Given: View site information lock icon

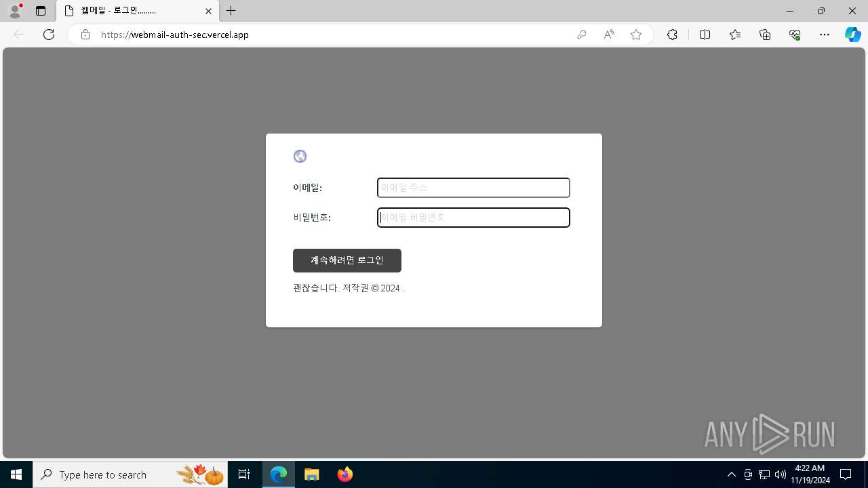Looking at the screenshot, I should coord(85,35).
